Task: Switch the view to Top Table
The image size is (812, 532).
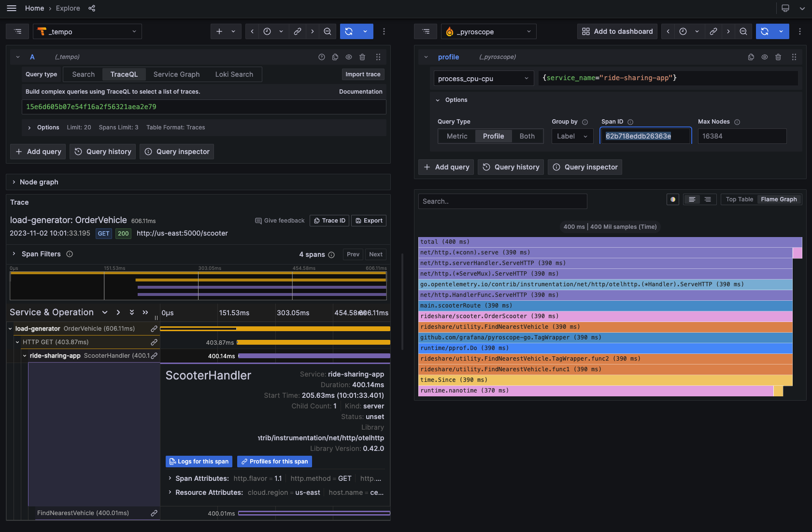Action: (739, 199)
